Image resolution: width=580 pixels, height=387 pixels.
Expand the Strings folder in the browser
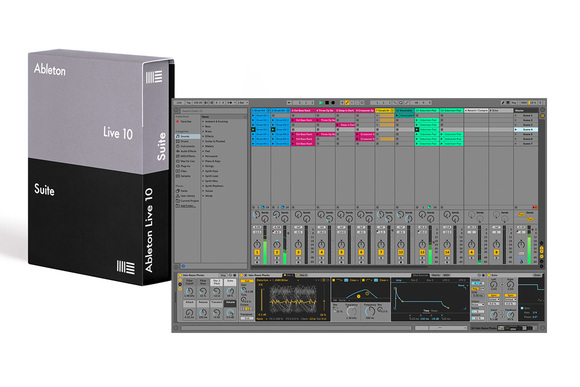click(210, 166)
